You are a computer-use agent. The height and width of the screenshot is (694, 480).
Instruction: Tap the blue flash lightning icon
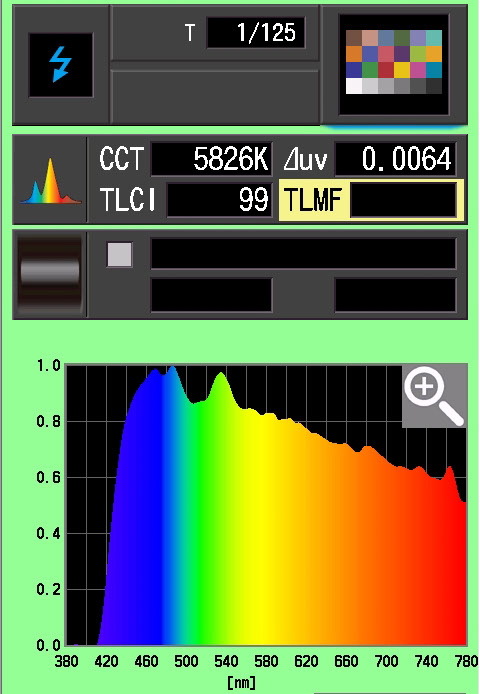(61, 65)
